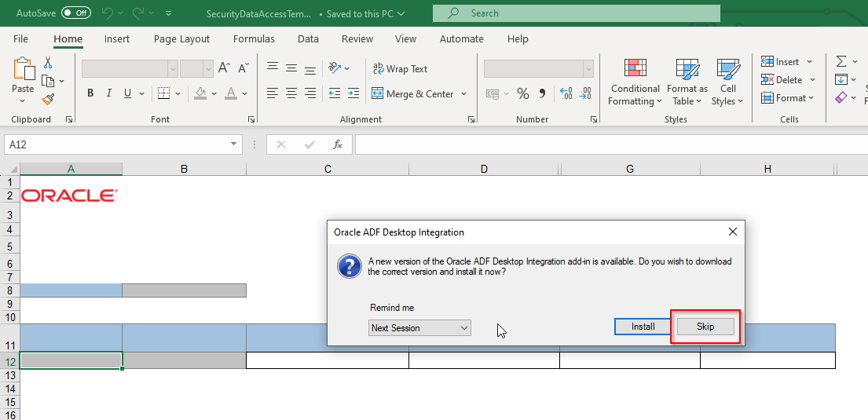Image resolution: width=868 pixels, height=420 pixels.
Task: Click Insert cells button
Action: 779,61
